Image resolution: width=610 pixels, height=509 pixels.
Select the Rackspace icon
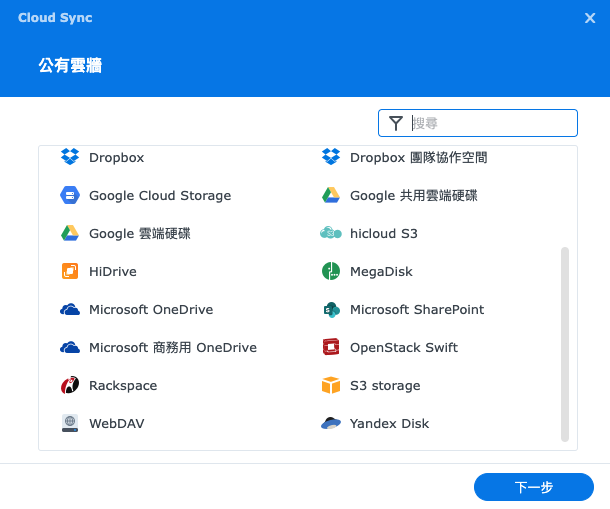click(x=70, y=385)
